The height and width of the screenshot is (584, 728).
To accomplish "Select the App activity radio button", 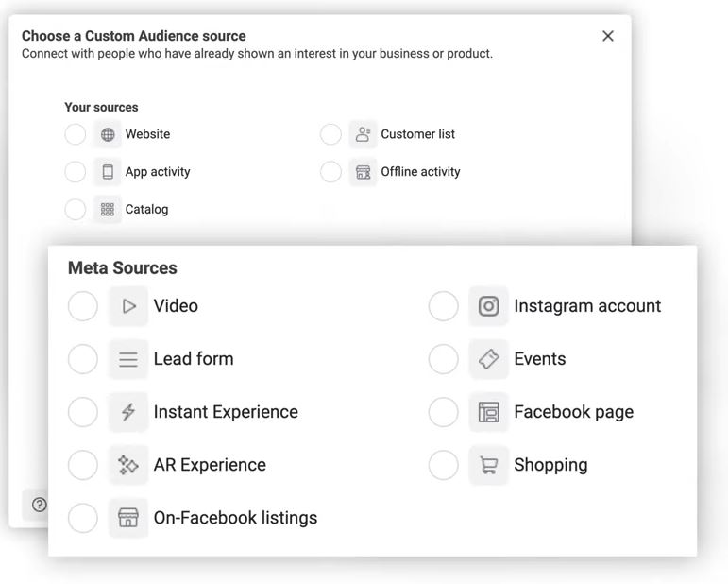I will pyautogui.click(x=76, y=172).
